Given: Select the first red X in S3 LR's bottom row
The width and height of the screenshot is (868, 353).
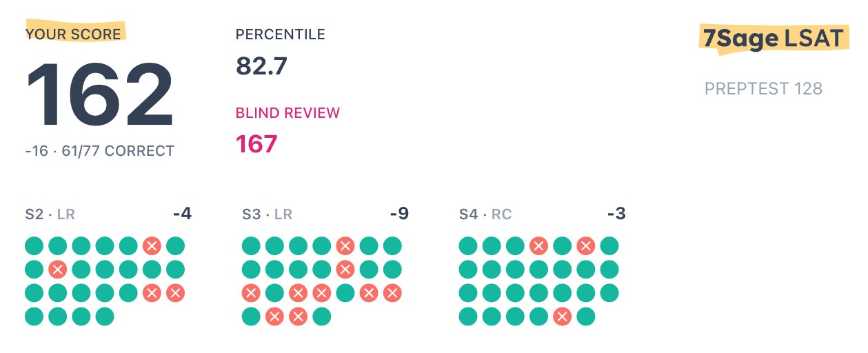Looking at the screenshot, I should tap(275, 316).
